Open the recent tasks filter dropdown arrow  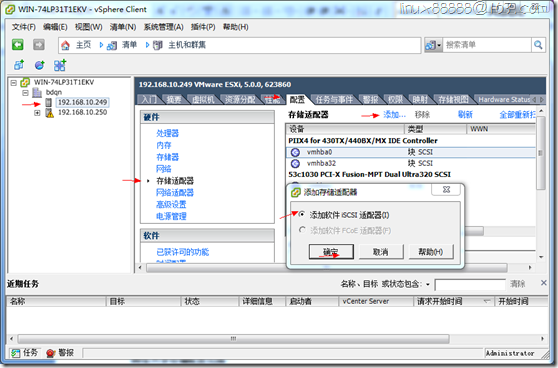(x=428, y=284)
